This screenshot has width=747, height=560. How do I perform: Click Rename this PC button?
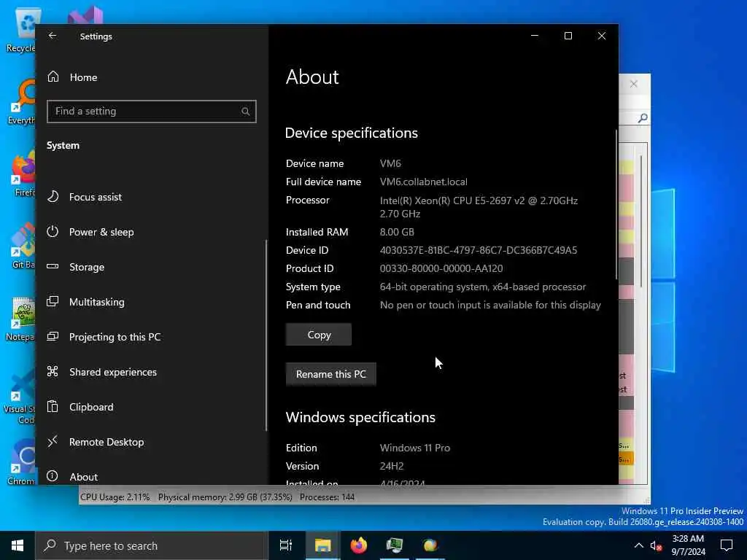click(331, 374)
